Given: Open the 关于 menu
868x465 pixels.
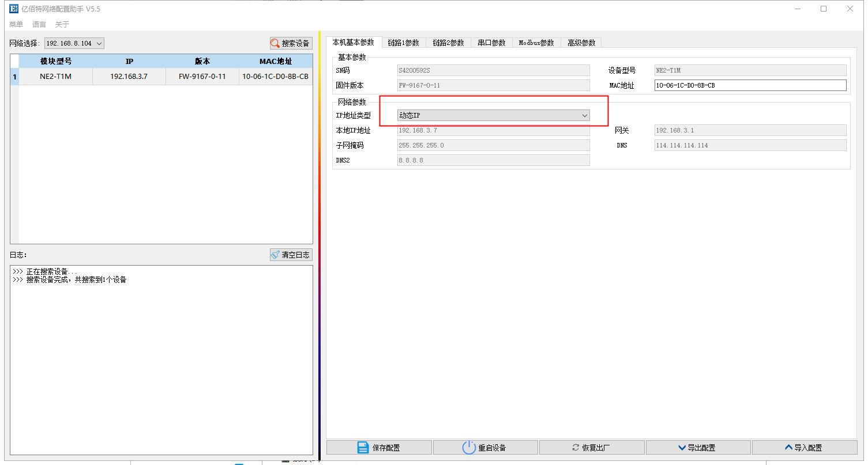Looking at the screenshot, I should coord(62,24).
